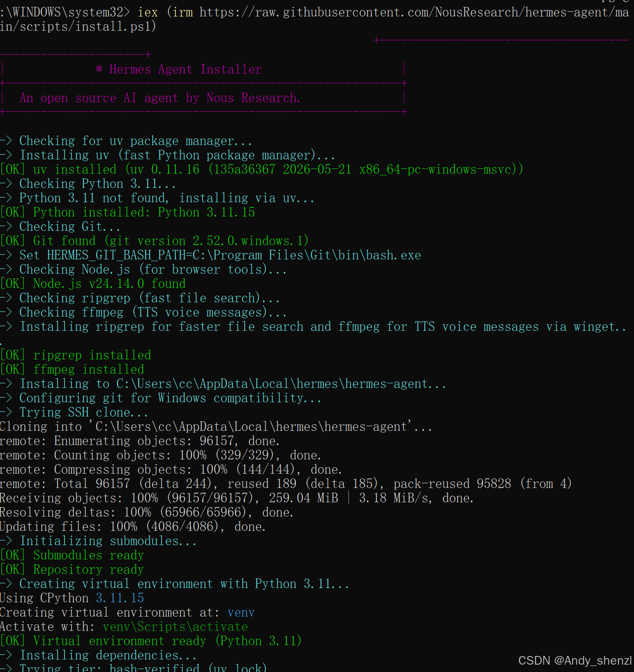Click '[OK] Submodules ready'
The image size is (634, 672).
[x=72, y=555]
